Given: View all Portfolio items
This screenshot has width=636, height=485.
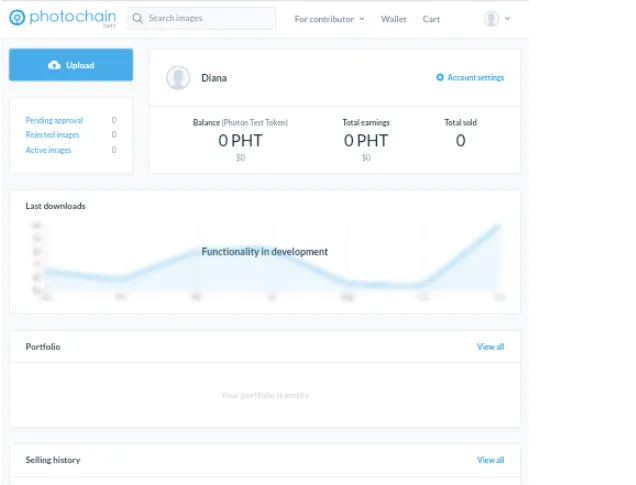Looking at the screenshot, I should [490, 347].
